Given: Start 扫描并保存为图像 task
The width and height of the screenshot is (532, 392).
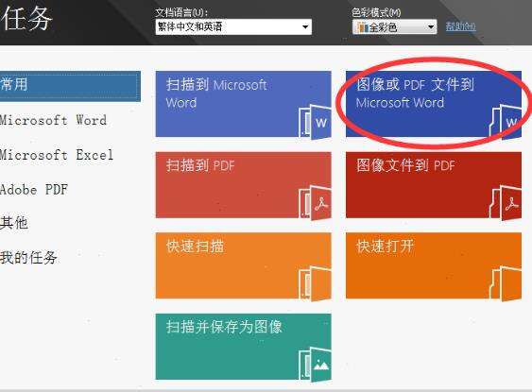Looking at the screenshot, I should coord(243,347).
